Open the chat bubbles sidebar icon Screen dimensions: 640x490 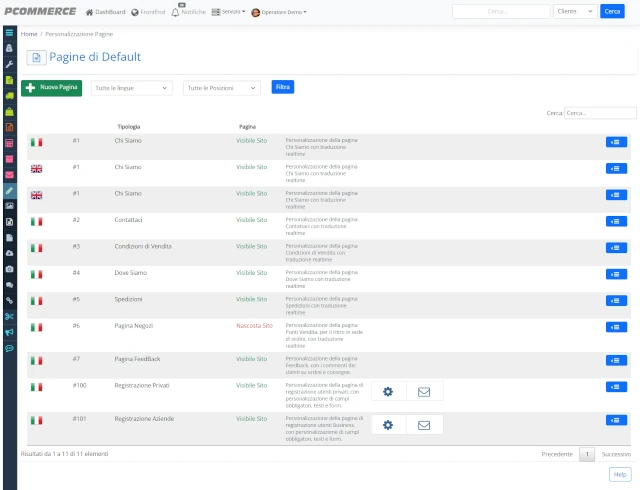click(9, 285)
